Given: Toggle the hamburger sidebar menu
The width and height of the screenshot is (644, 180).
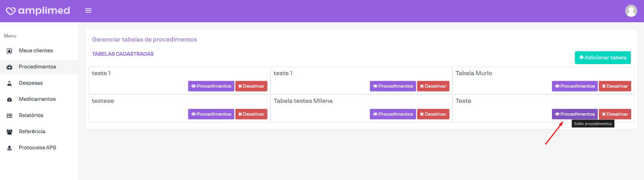Looking at the screenshot, I should [88, 11].
